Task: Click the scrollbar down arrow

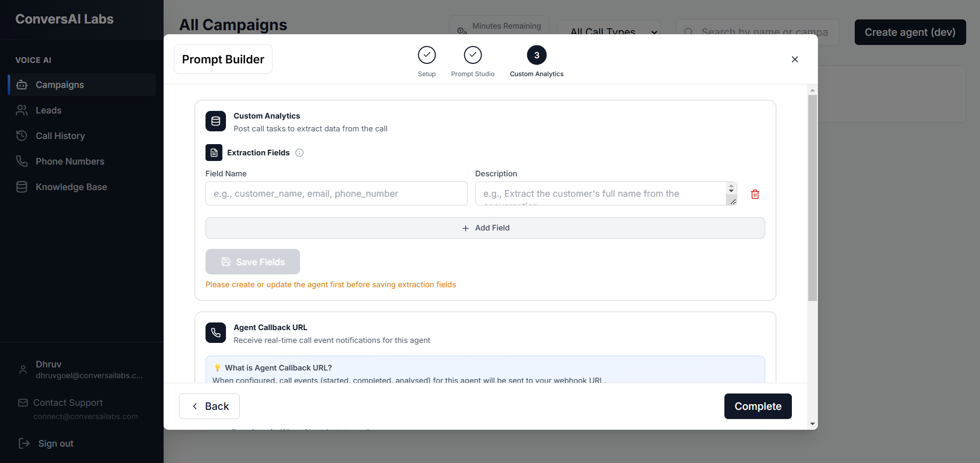Action: coord(812,424)
